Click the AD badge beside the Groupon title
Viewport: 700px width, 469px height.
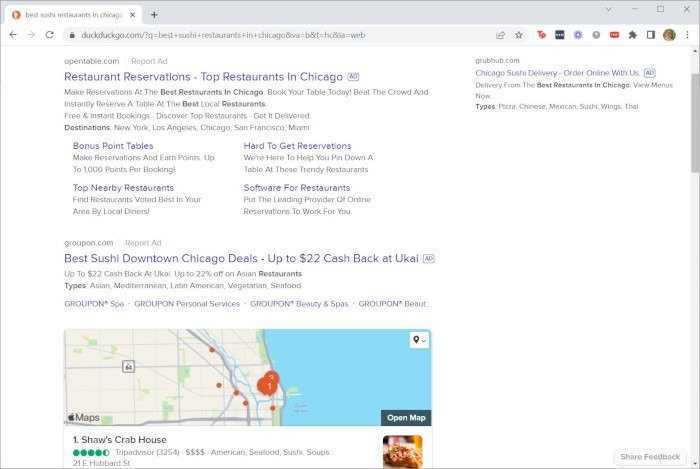click(x=429, y=258)
